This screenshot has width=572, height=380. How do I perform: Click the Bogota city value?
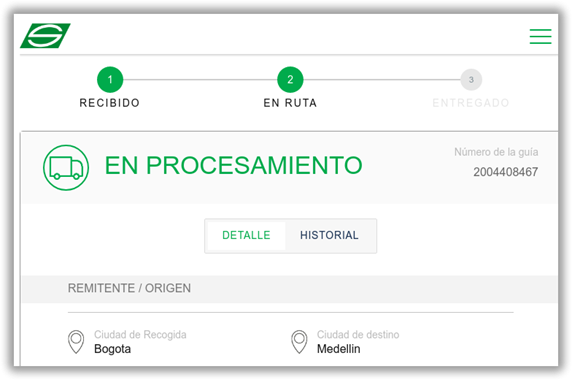click(112, 349)
